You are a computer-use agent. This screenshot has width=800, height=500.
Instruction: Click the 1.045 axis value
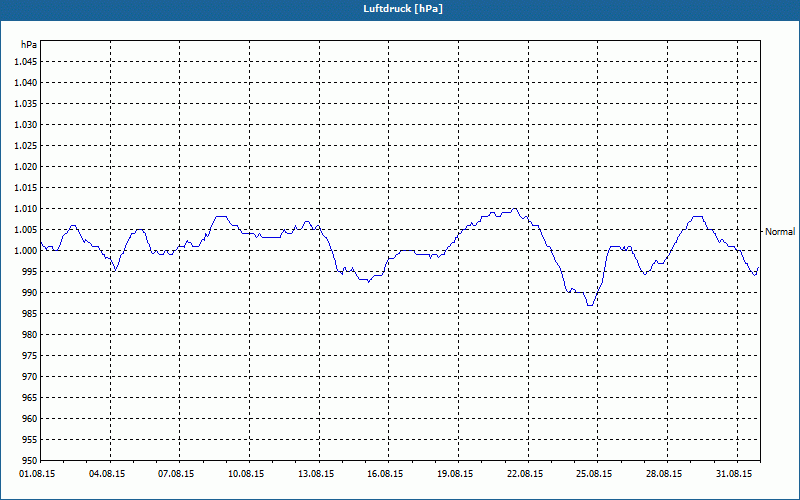click(x=26, y=62)
